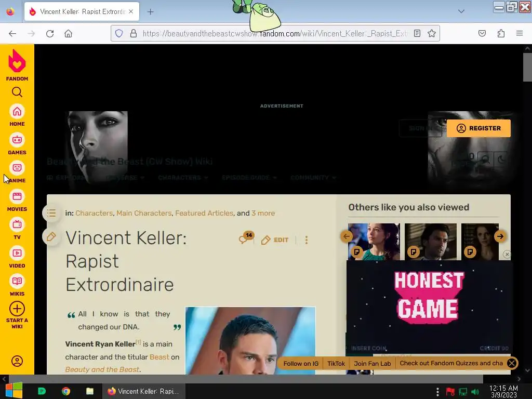
Task: Open Games section in sidebar
Action: coord(17,144)
